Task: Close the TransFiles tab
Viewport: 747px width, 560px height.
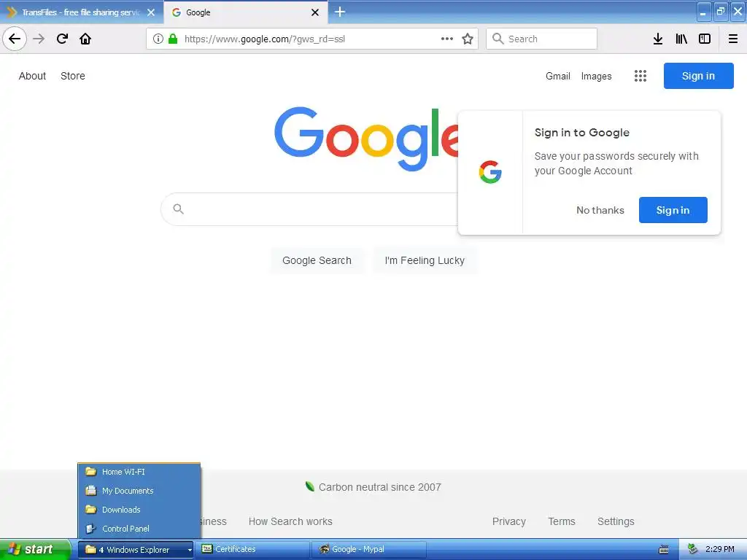Action: (151, 12)
